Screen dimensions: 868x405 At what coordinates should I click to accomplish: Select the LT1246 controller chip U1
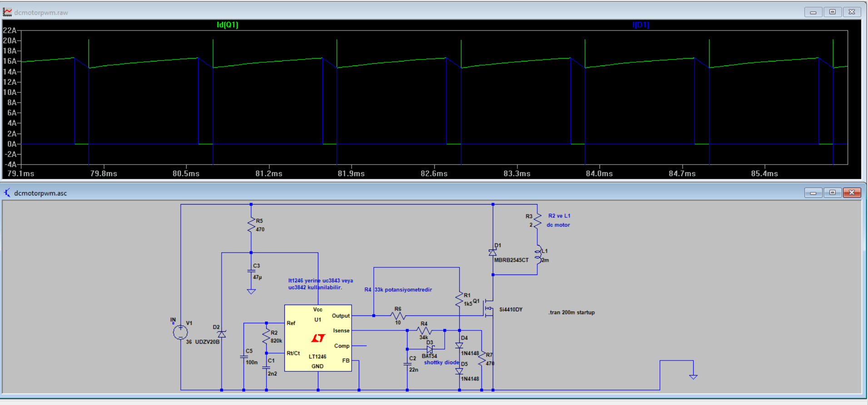click(318, 338)
